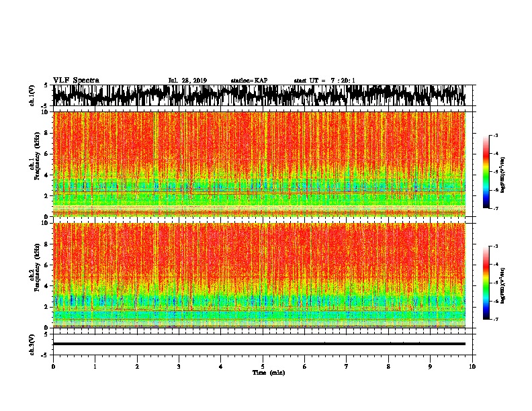Click time axis tick label "1"
This screenshot has height=411, width=532.
(95, 367)
